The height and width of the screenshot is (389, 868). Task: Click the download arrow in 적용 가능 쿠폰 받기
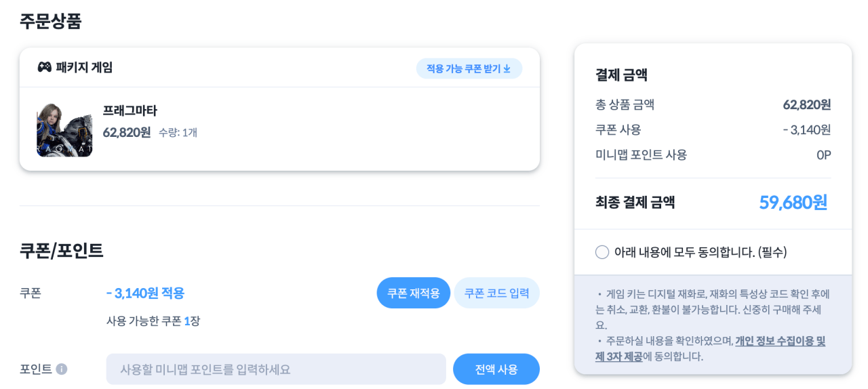(x=507, y=68)
